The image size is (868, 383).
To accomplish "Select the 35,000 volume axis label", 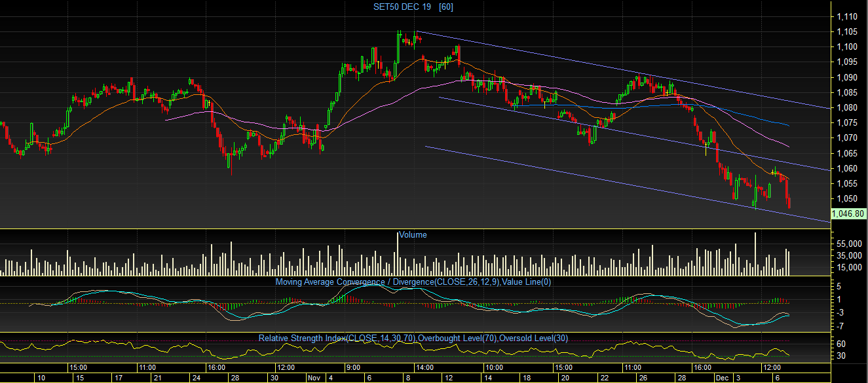I will click(x=848, y=255).
